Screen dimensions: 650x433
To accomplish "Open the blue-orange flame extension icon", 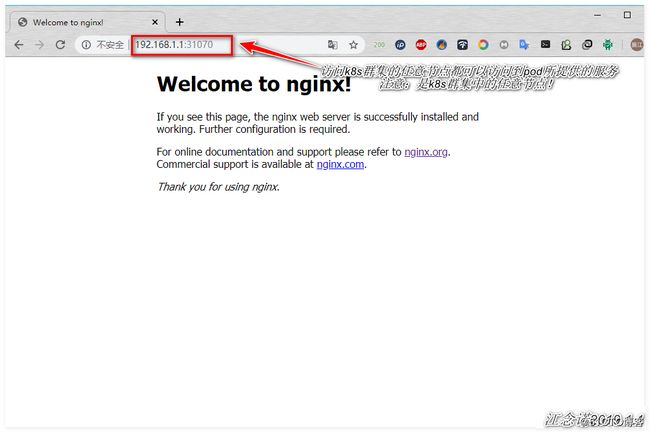I will pyautogui.click(x=442, y=45).
